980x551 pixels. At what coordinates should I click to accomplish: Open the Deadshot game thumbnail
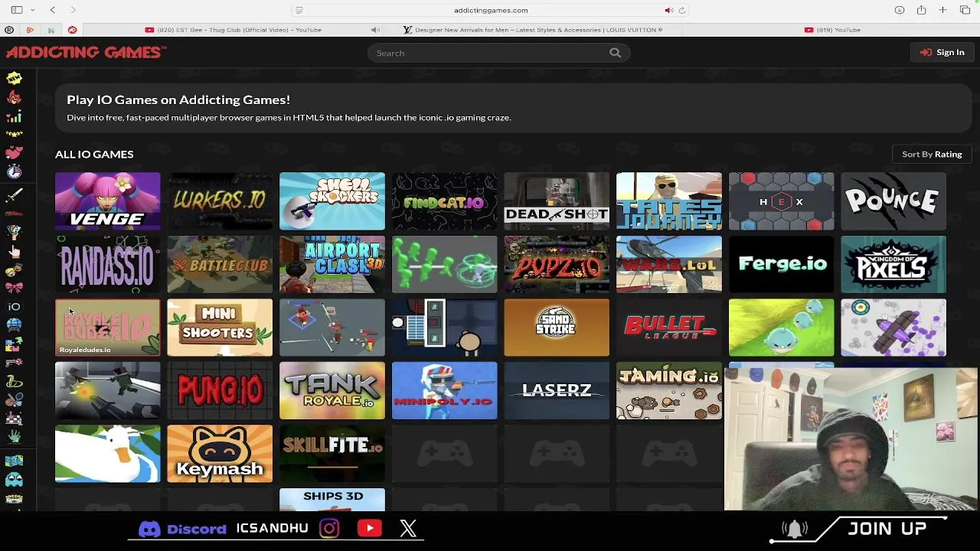(x=557, y=201)
